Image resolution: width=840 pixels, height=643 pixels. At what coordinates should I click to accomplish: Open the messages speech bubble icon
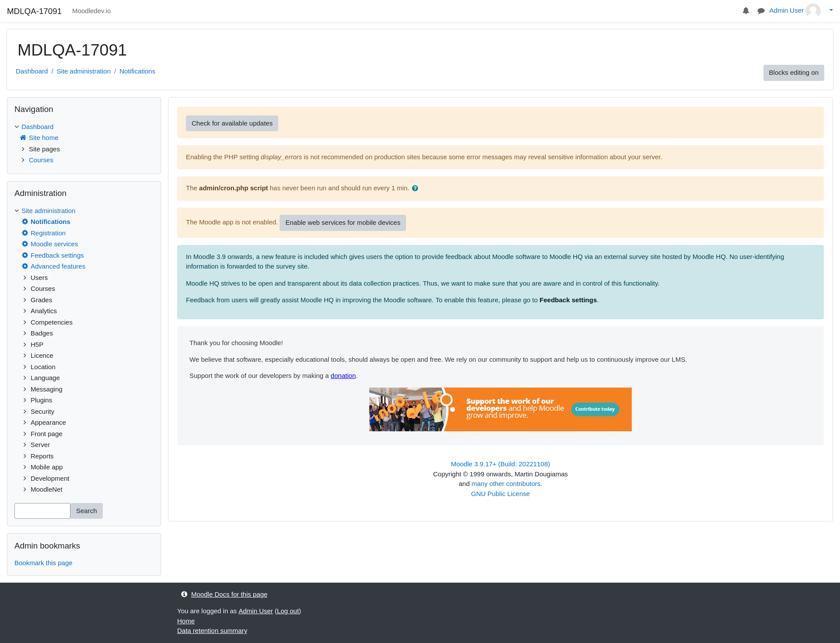click(x=761, y=11)
